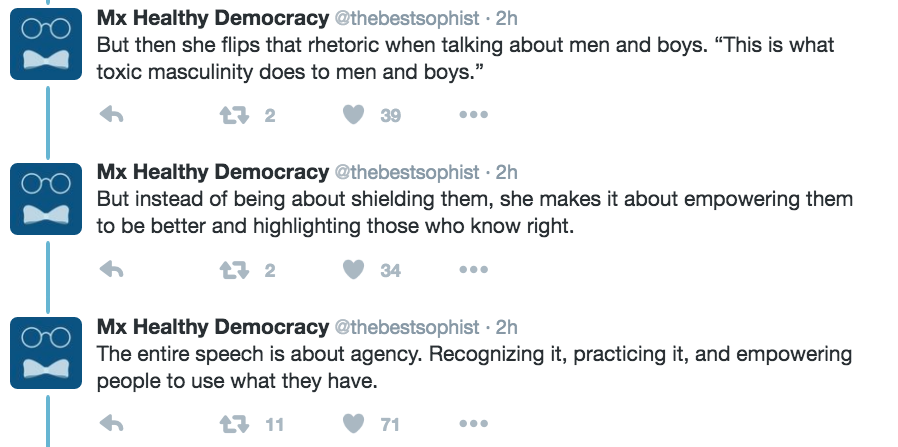This screenshot has height=447, width=898.
Task: Open profile avatar beside agency tweet
Action: point(47,353)
